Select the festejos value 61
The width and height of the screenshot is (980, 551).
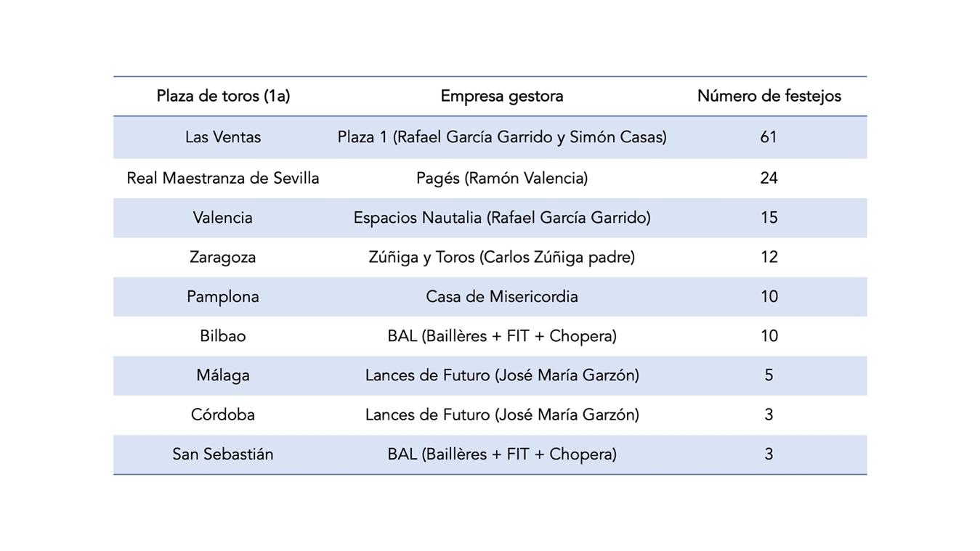769,137
